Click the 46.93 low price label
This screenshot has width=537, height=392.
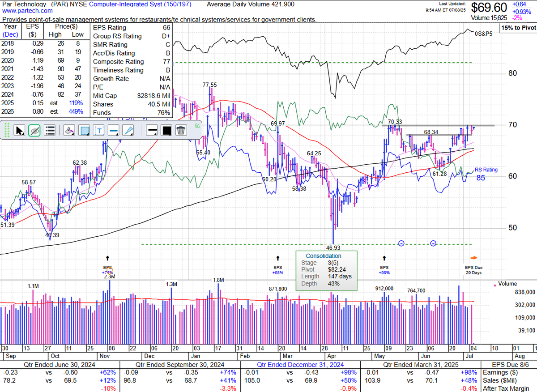(334, 247)
